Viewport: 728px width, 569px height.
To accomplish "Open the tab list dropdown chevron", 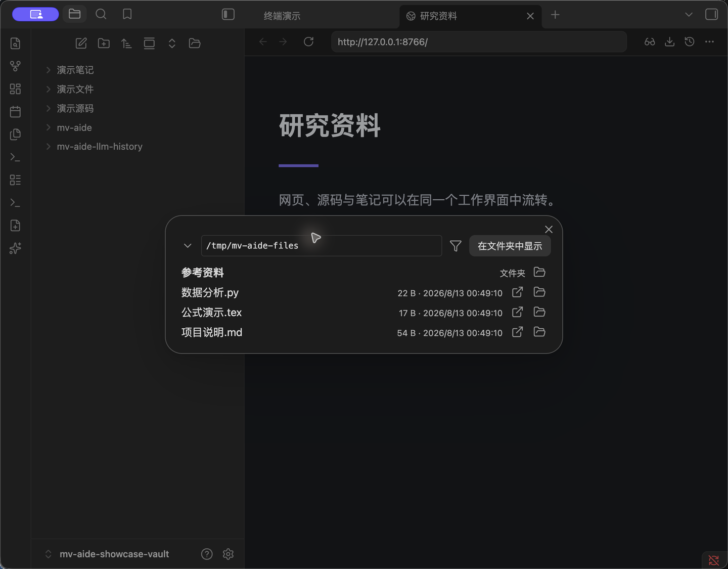I will click(689, 15).
